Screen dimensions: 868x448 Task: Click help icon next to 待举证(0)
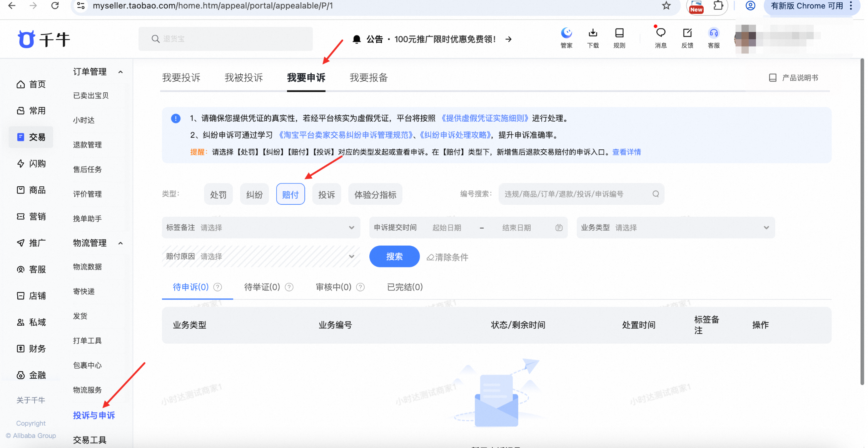[289, 287]
